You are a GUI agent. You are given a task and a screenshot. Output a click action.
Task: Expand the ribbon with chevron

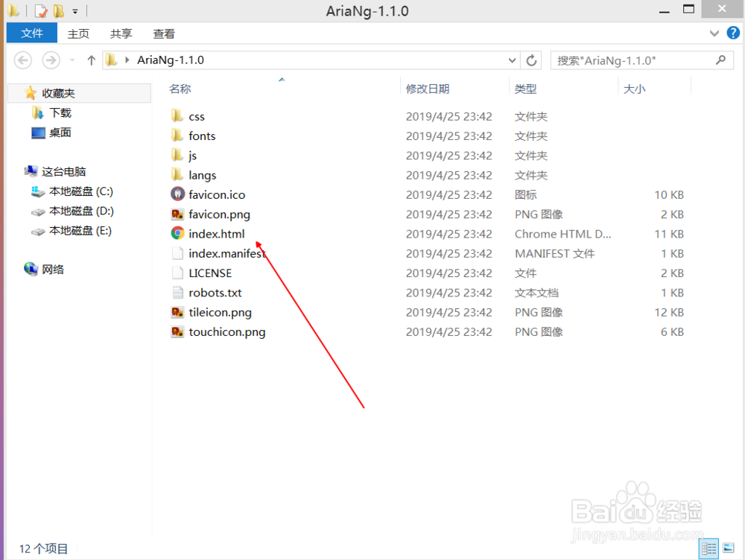point(714,34)
